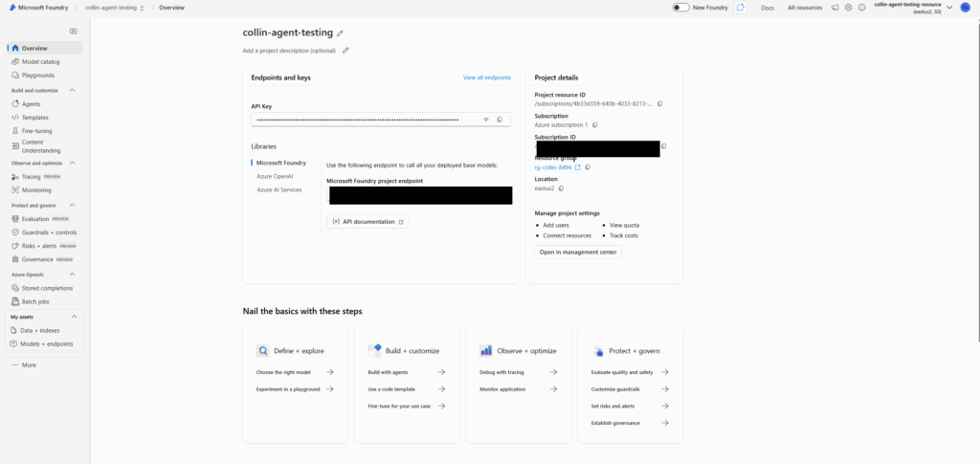Reveal the API Key with the eye icon
This screenshot has width=980, height=464.
[x=486, y=120]
